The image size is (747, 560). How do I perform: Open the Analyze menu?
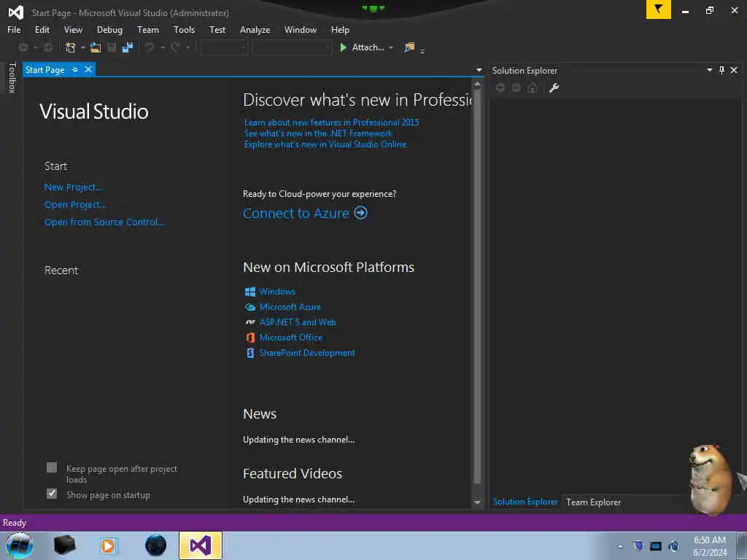pyautogui.click(x=255, y=29)
